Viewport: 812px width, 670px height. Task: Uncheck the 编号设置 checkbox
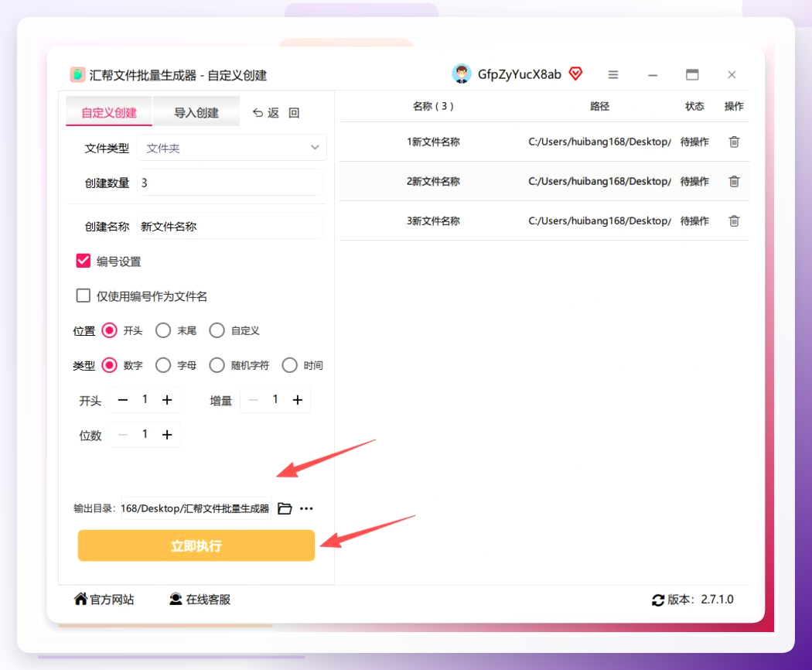[84, 261]
